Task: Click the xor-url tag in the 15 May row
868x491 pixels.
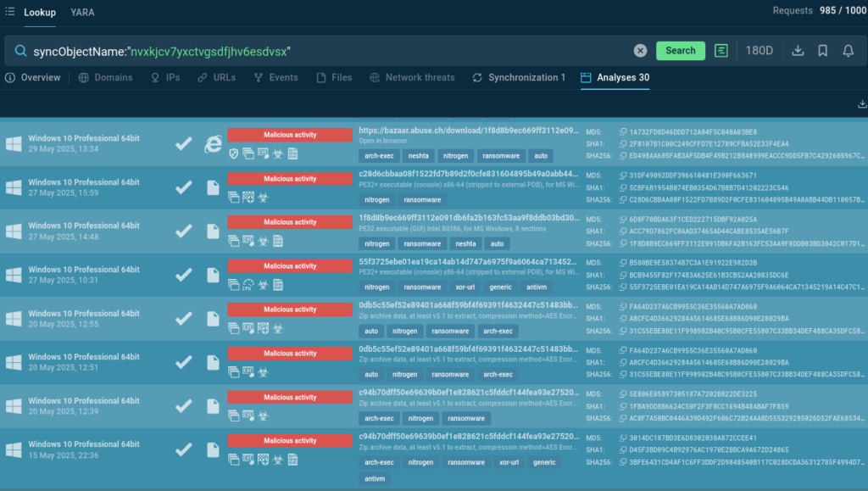Action: (509, 462)
